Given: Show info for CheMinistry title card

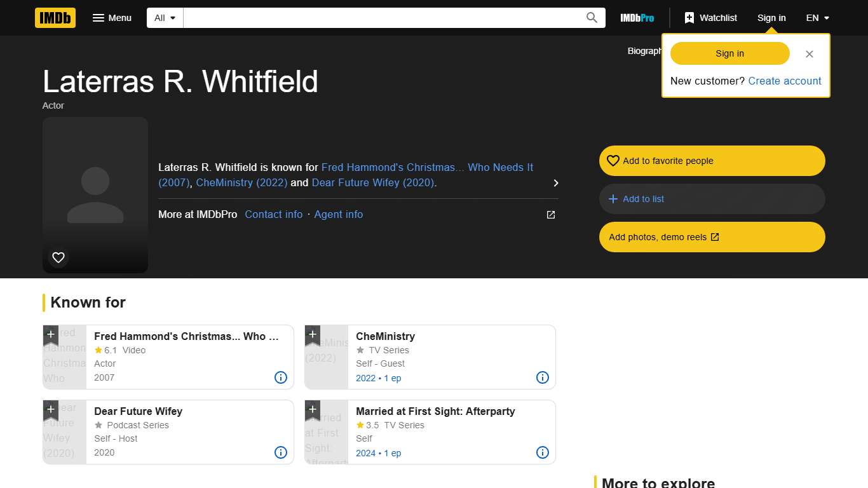Looking at the screenshot, I should pyautogui.click(x=543, y=377).
